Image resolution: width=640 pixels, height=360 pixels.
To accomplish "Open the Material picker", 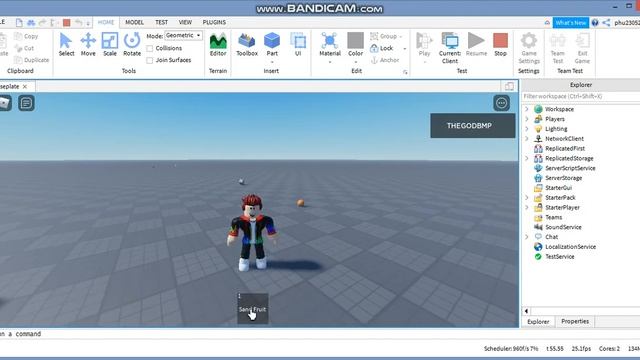I will click(330, 44).
